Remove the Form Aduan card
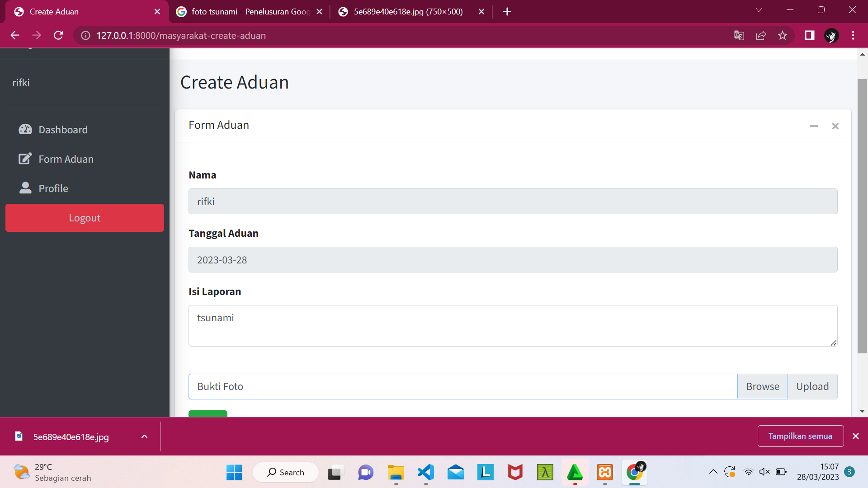The image size is (868, 488). pos(835,126)
